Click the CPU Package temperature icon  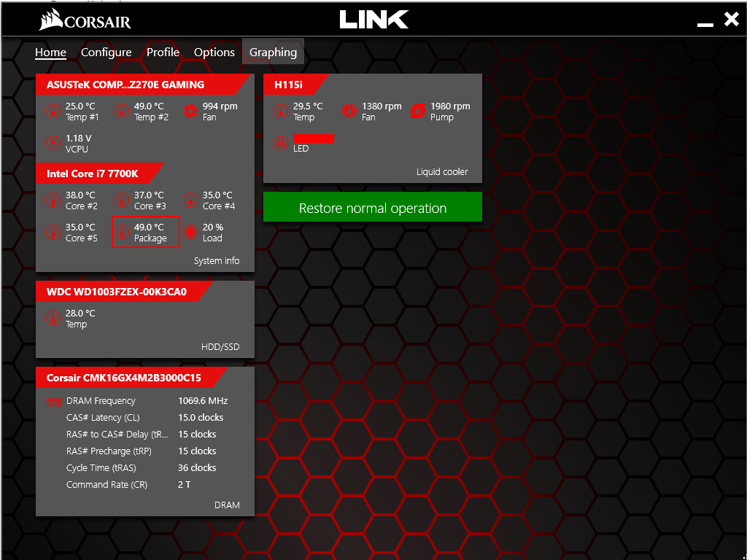122,232
